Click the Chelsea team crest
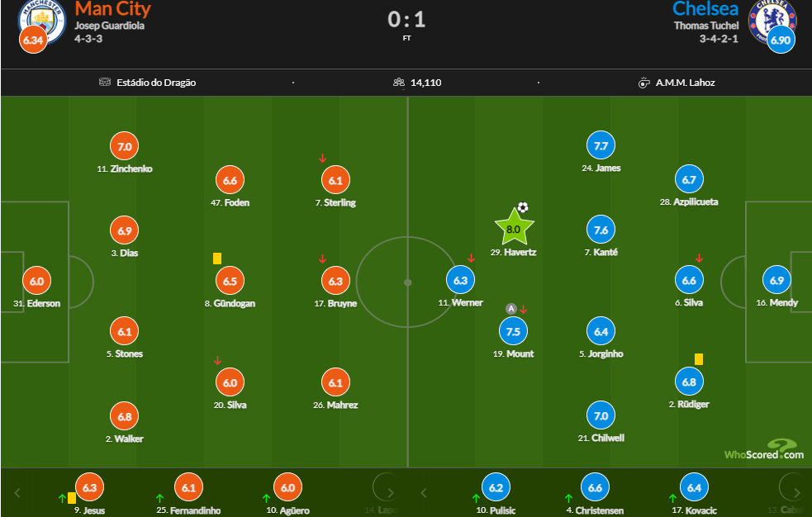Image resolution: width=812 pixels, height=517 pixels. [772, 20]
